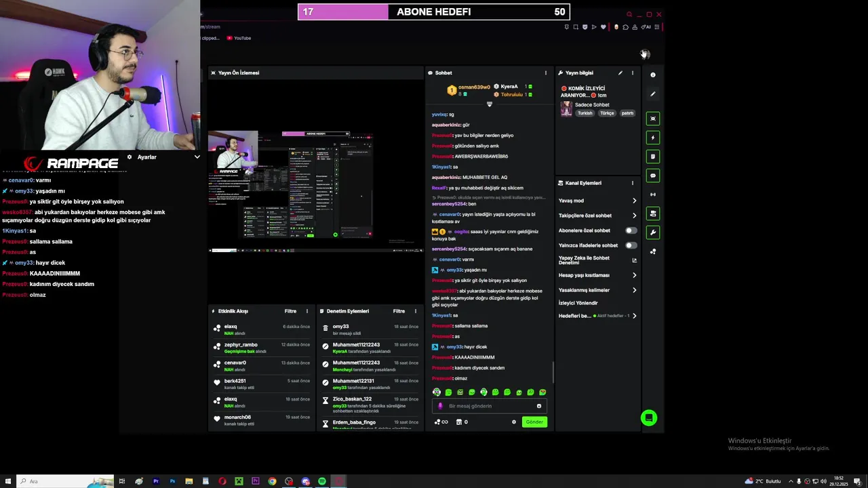Viewport: 868px width, 488px height.
Task: Click the chat panel scrollbar
Action: click(553, 371)
